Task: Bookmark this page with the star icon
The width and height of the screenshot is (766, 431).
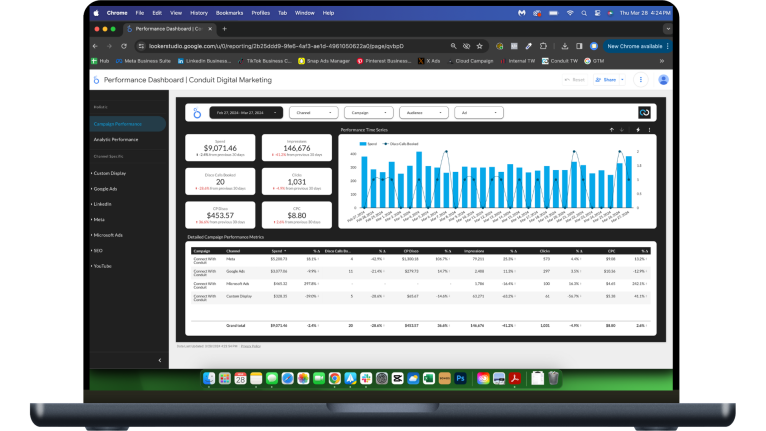Action: pos(482,46)
